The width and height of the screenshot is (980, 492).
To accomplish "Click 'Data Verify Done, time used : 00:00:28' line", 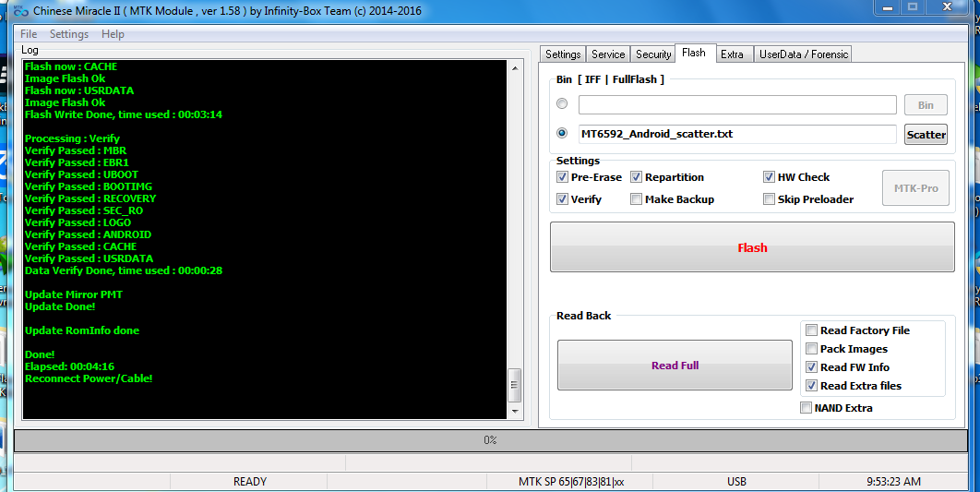I will point(124,270).
